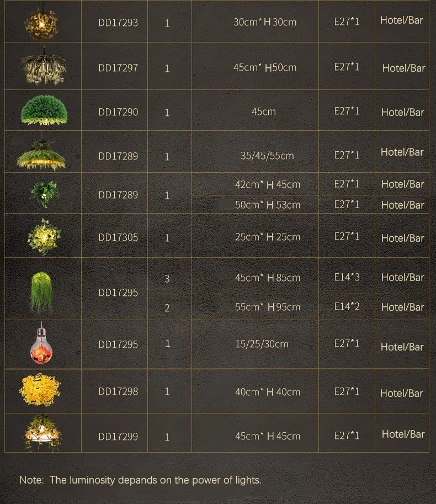Click the 55cm* H95cm size cell
This screenshot has height=504, width=436.
268,307
